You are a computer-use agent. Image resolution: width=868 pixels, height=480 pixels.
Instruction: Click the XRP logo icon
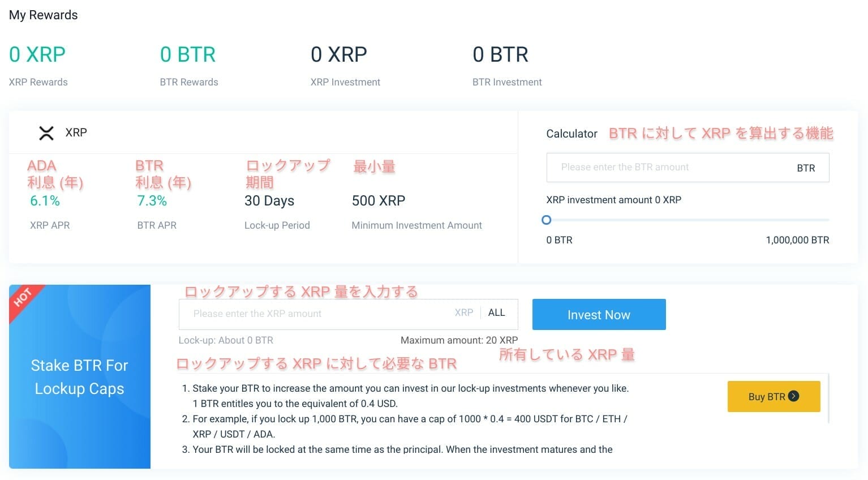coord(46,133)
